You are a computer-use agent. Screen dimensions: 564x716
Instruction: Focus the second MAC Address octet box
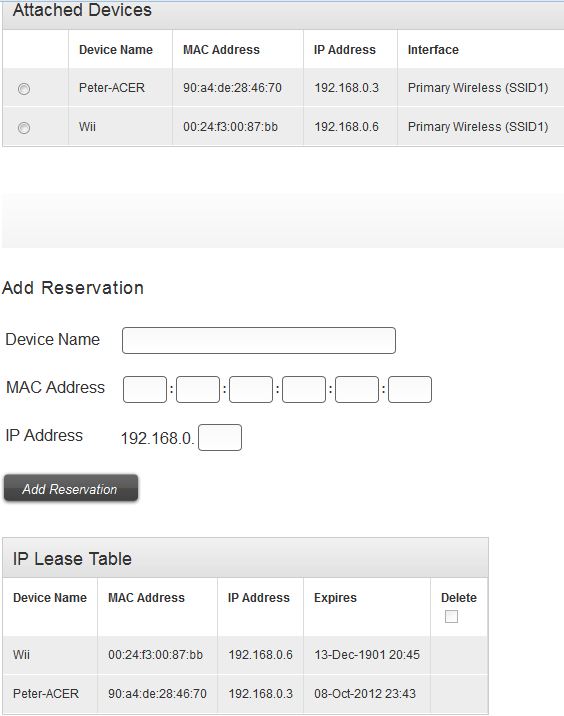tap(198, 389)
